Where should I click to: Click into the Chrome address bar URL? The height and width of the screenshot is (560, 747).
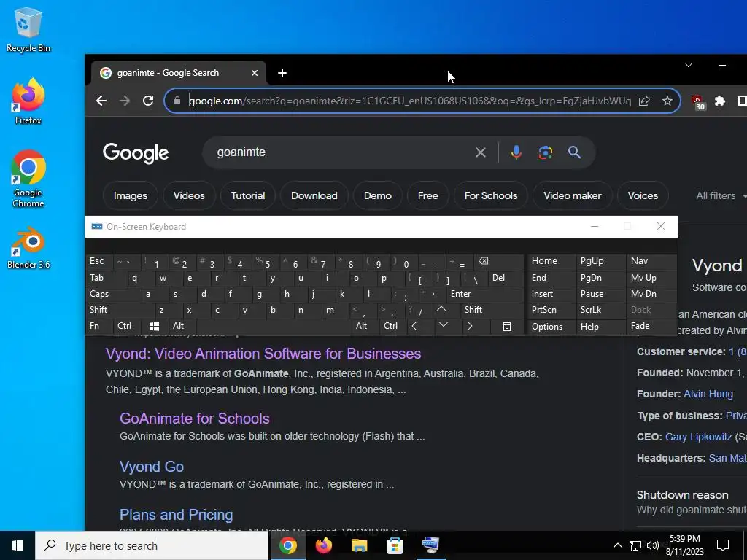coord(410,101)
